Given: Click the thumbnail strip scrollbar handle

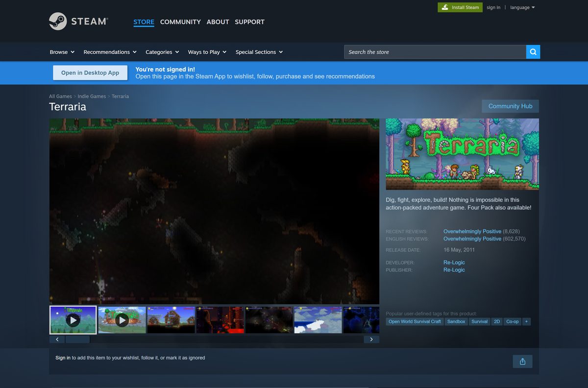Looking at the screenshot, I should pos(77,339).
